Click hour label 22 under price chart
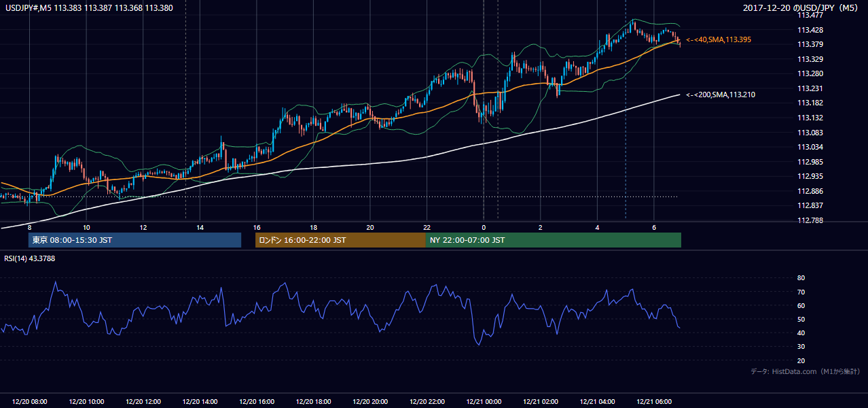 (427, 227)
